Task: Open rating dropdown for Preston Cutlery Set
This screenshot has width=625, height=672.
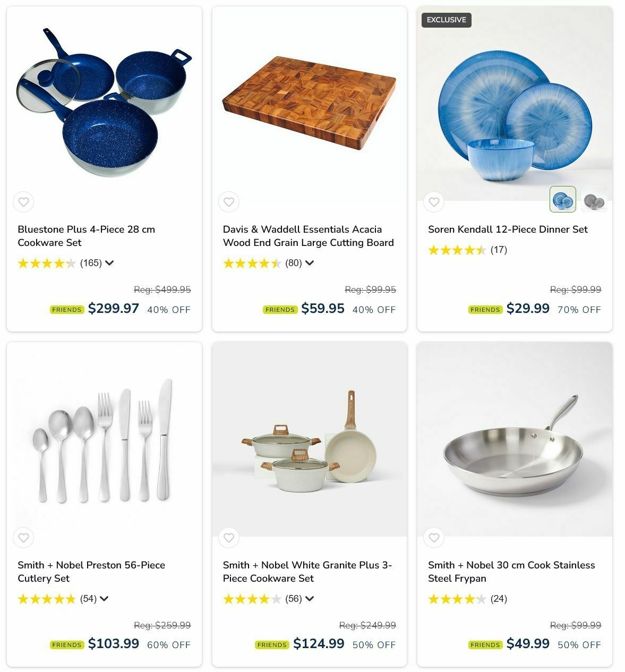Action: coord(104,599)
